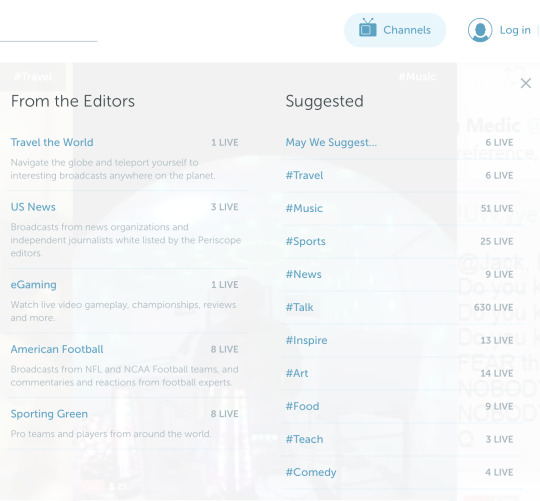Open Travel the World channel
The image size is (540, 501).
click(x=52, y=142)
